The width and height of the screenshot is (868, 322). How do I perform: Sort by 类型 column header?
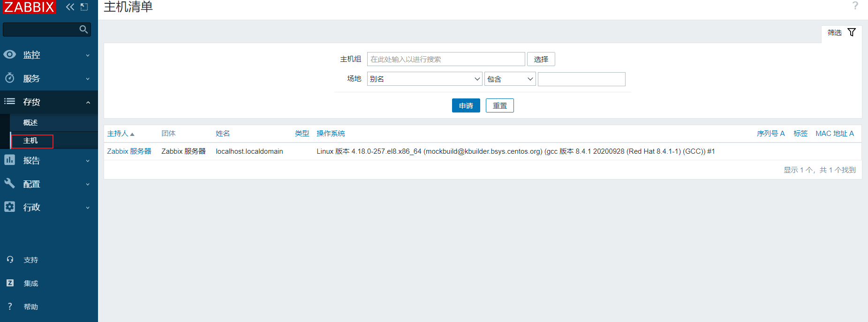coord(302,134)
